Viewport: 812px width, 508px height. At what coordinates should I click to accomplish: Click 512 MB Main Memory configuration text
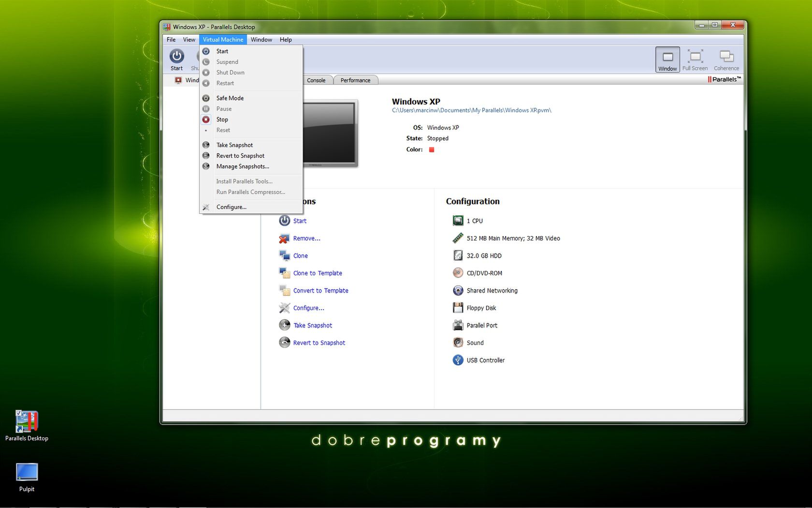(513, 239)
